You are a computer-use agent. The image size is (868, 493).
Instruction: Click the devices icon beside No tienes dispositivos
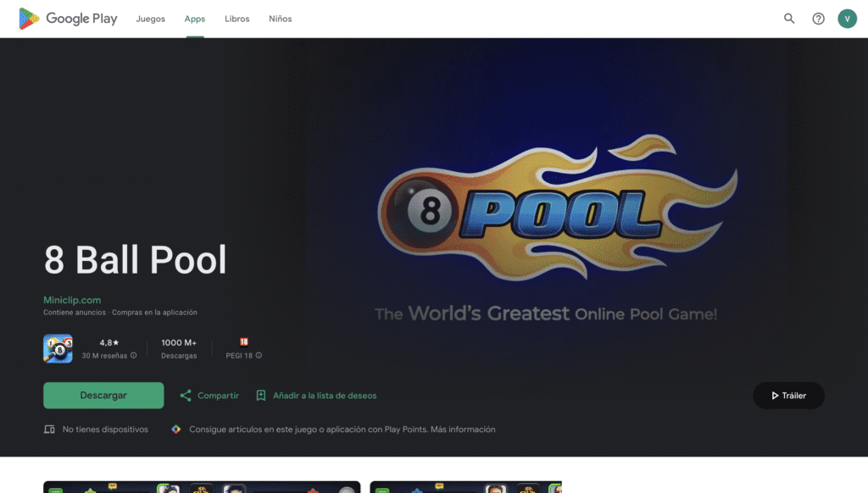click(x=49, y=429)
